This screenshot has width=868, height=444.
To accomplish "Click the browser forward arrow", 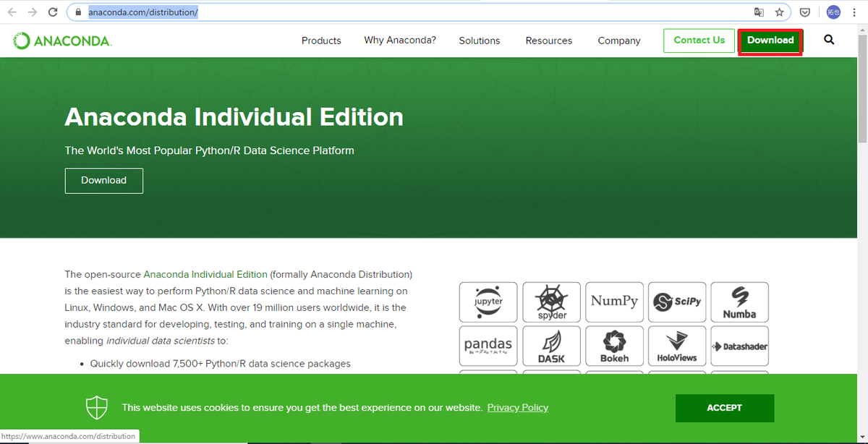I will click(32, 12).
